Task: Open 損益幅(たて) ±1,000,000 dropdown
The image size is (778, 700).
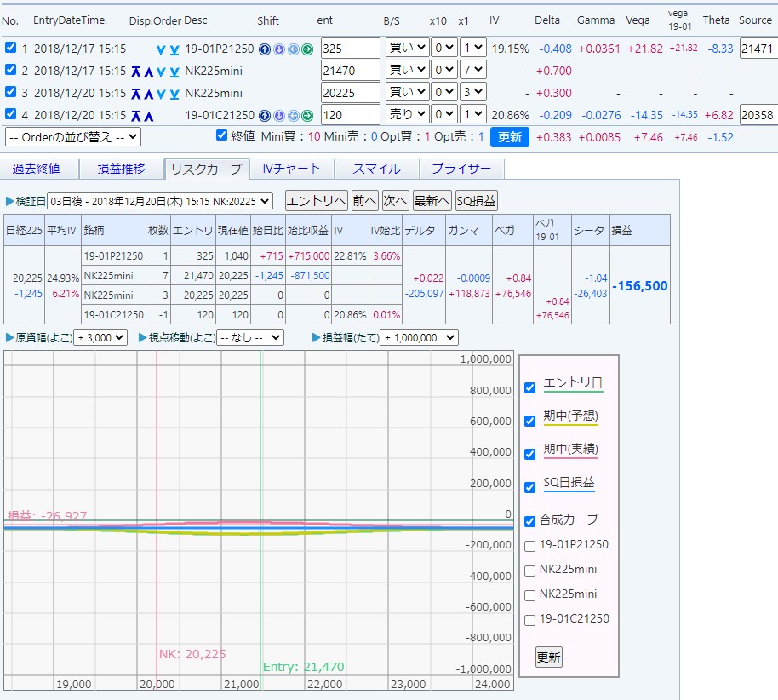Action: [420, 337]
